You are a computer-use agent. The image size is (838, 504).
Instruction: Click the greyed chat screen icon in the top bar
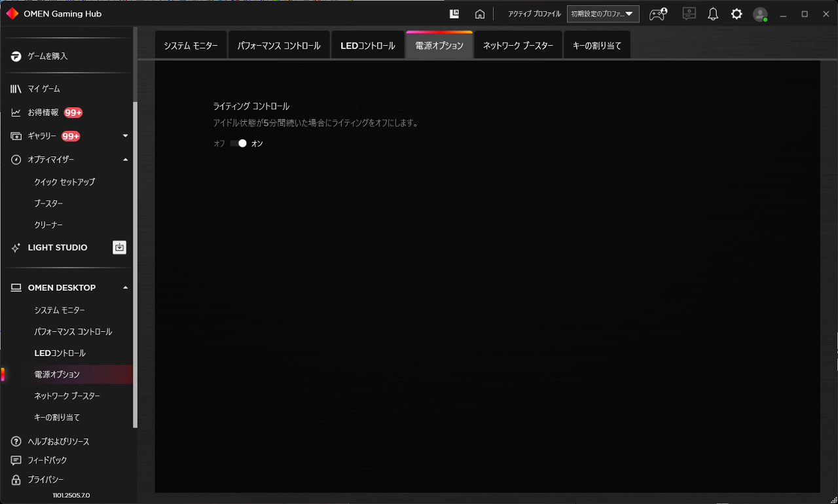[689, 14]
